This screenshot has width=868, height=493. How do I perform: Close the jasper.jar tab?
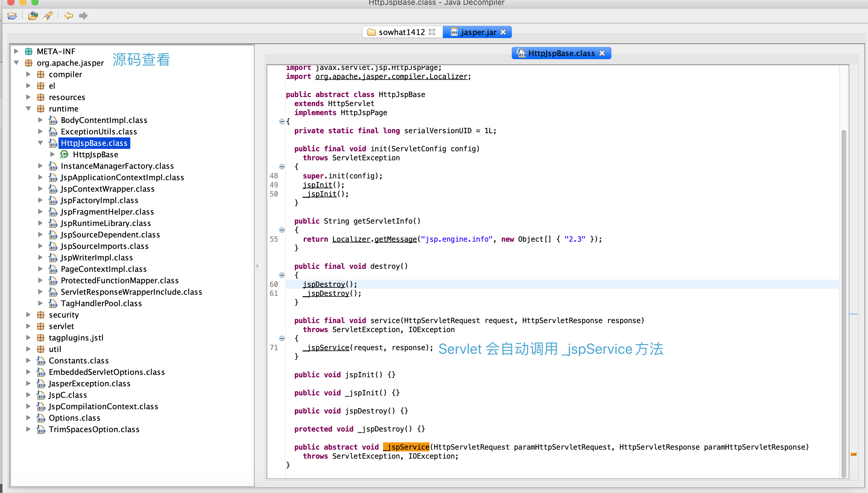point(503,32)
